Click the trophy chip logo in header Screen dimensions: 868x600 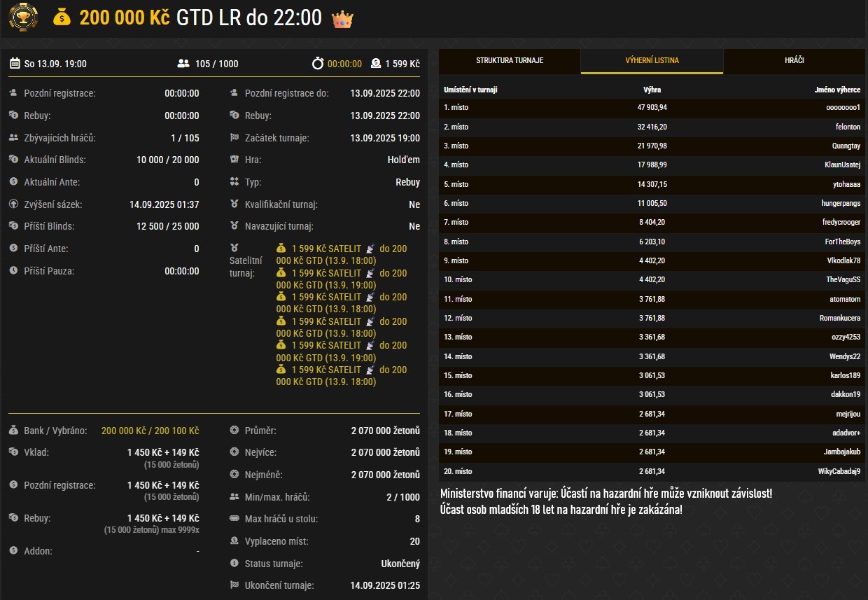click(23, 18)
